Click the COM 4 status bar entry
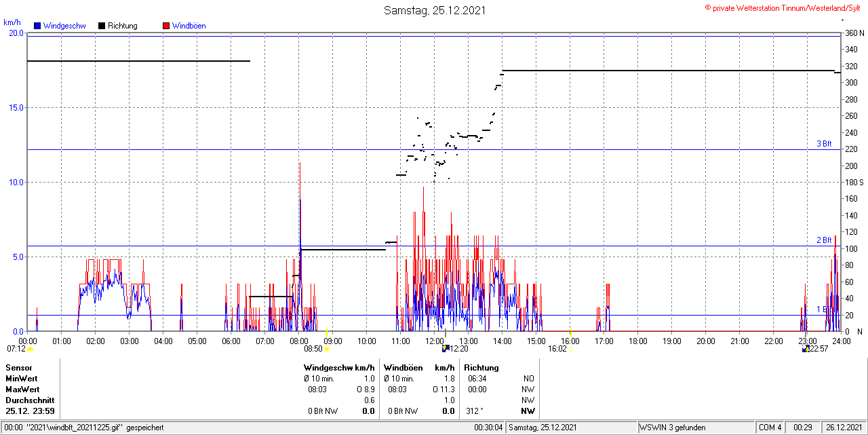Viewport: 868px width, 435px height. click(770, 428)
